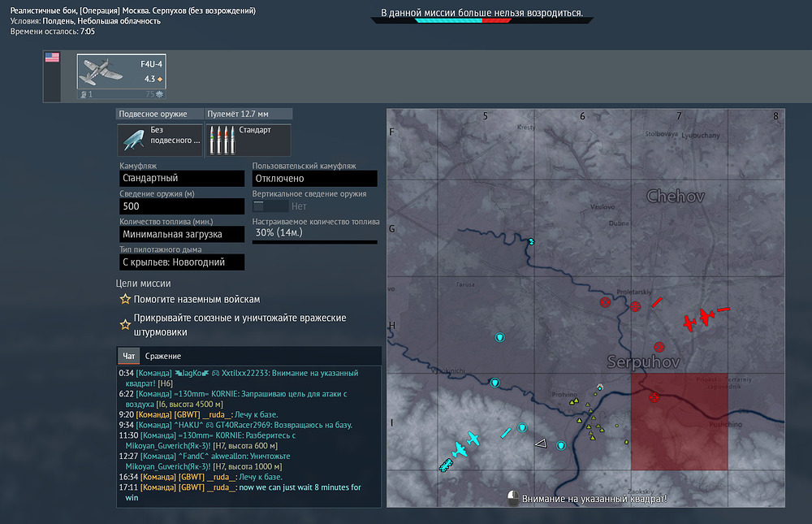Screen dimensions: 812x524
Task: Click the Внимание на указанный квадрат! hint
Action: 594,499
